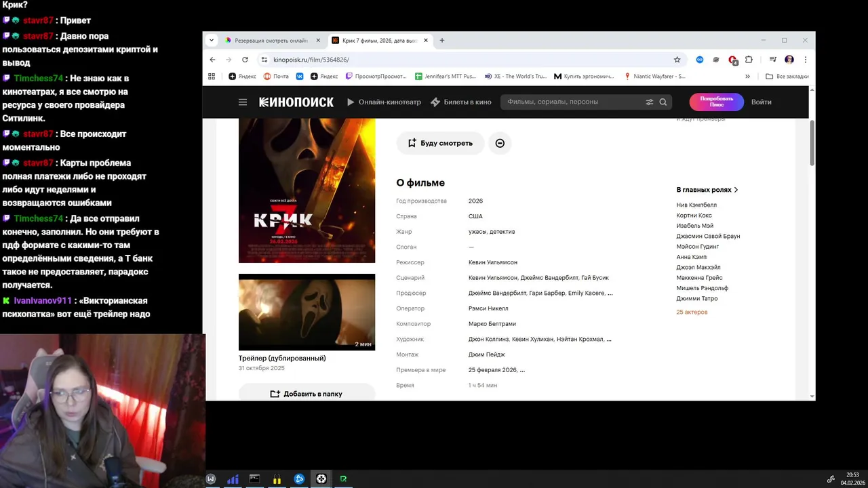
Task: Expand the Художник list ellipsis
Action: coord(608,340)
